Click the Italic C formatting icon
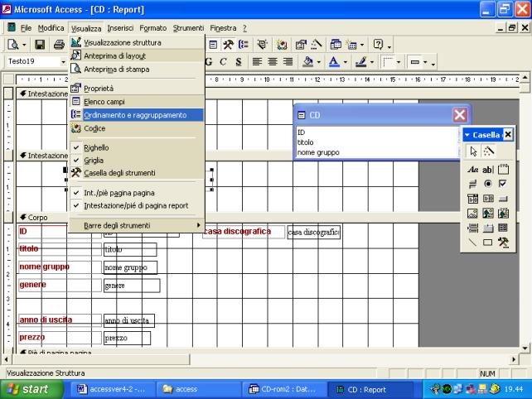This screenshot has height=399, width=532. (223, 62)
